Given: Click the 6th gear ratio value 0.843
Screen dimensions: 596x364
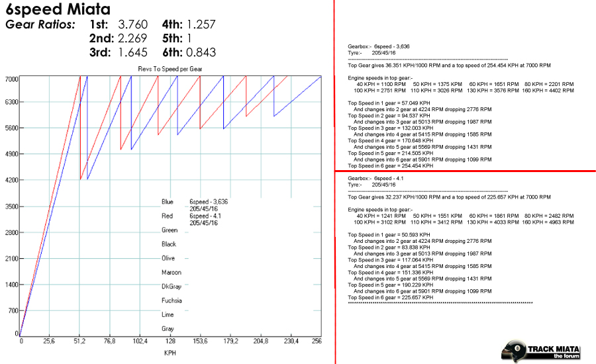Looking at the screenshot, I should click(201, 52).
